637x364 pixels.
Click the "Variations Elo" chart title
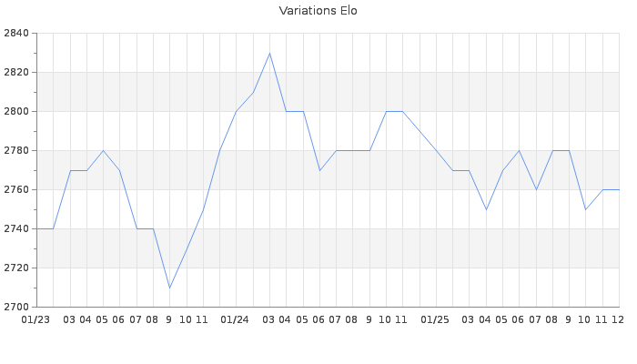[x=318, y=11]
